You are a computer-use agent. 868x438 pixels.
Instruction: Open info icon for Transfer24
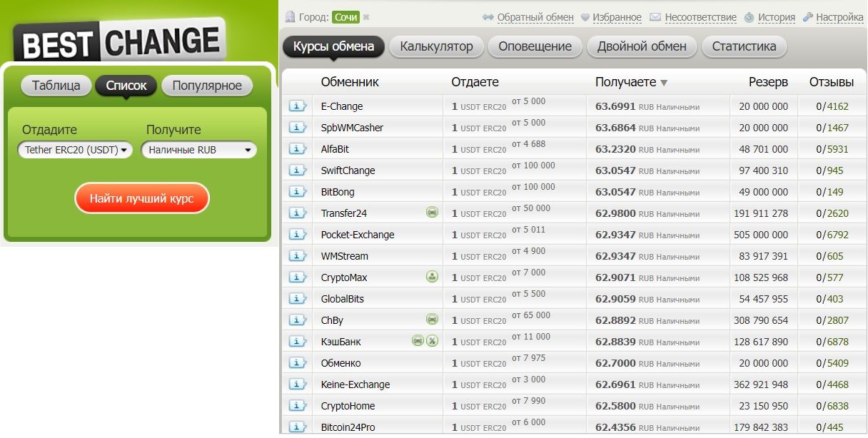[x=297, y=213]
